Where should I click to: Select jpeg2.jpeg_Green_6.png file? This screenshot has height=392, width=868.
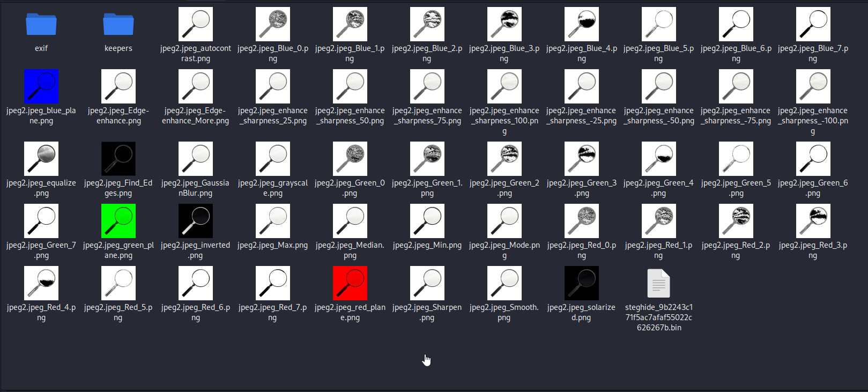pos(813,159)
